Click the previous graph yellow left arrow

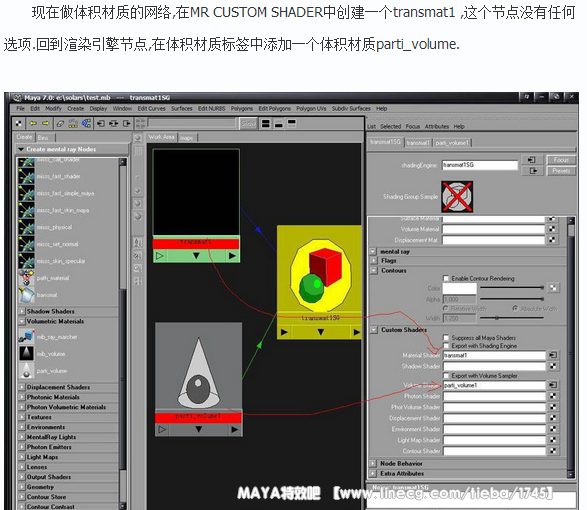pos(33,123)
